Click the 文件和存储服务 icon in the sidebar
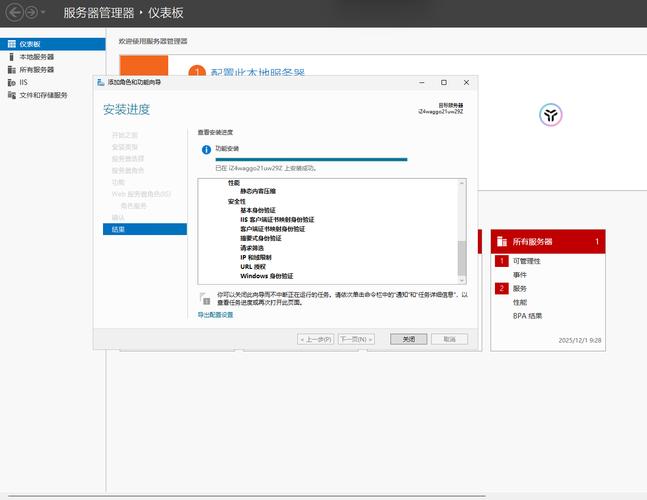The width and height of the screenshot is (647, 500). 12,95
